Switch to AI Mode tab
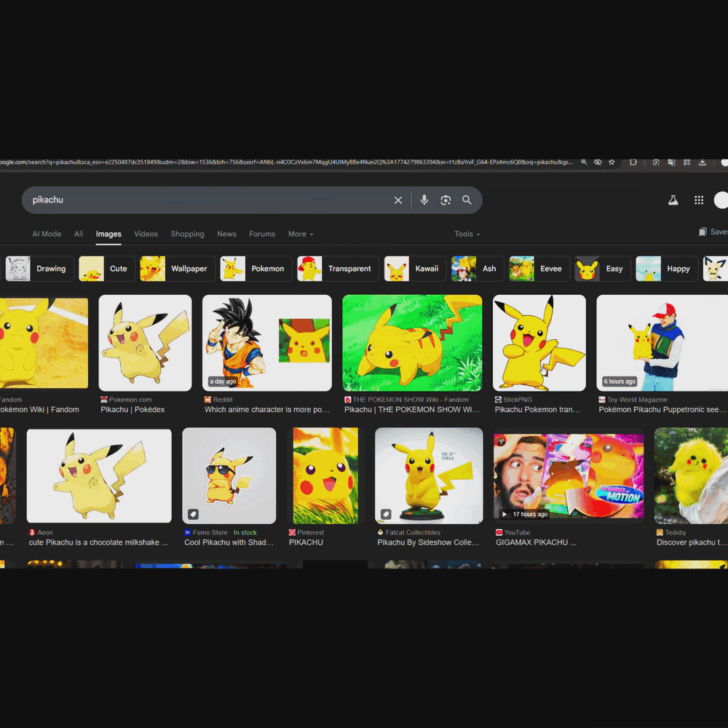Image resolution: width=728 pixels, height=728 pixels. click(47, 234)
